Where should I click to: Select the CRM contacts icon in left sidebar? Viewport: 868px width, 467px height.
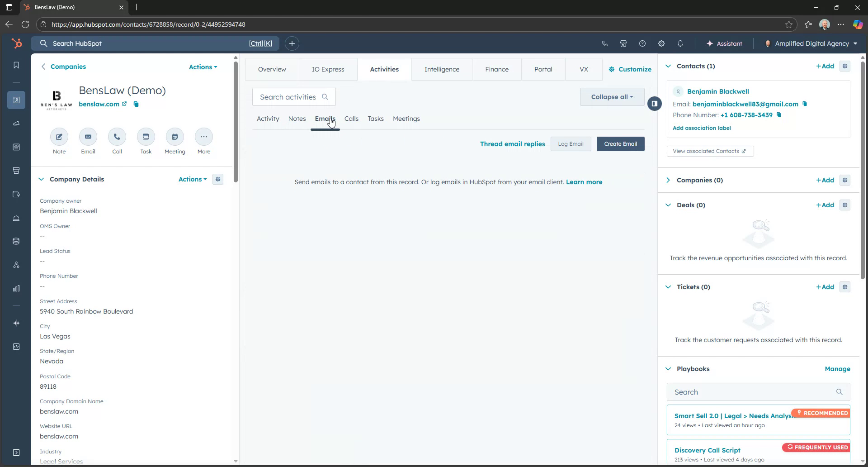point(16,100)
